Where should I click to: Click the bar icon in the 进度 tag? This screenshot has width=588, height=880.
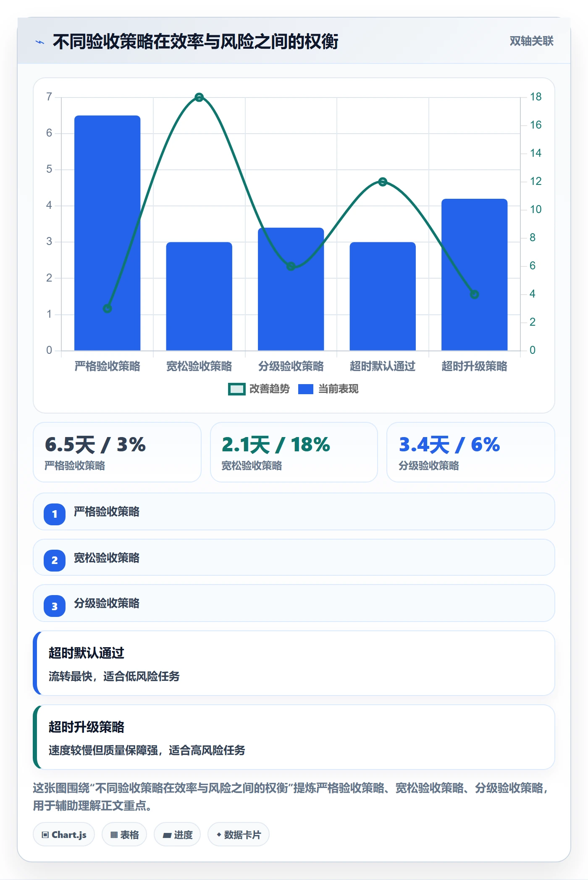click(167, 835)
